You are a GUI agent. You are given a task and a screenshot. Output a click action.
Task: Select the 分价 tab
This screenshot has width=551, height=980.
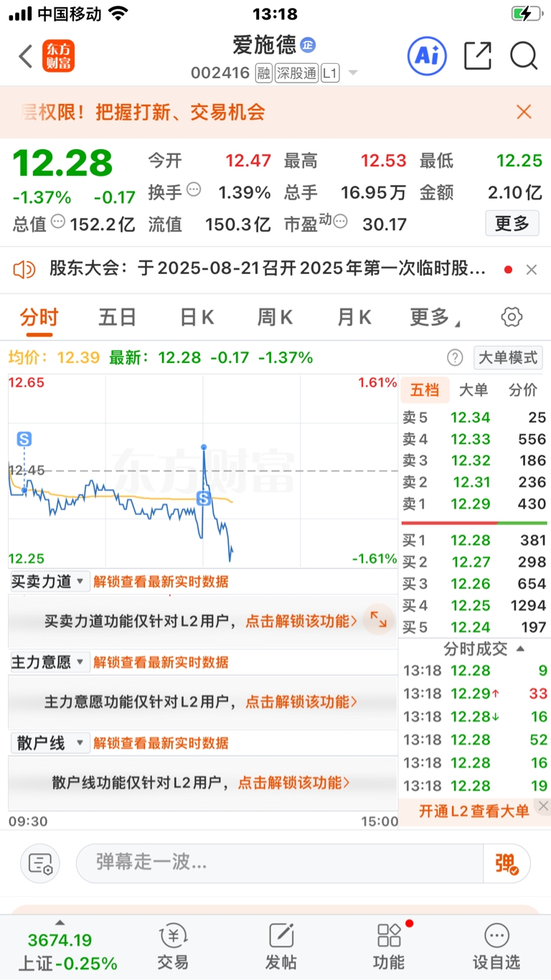522,390
